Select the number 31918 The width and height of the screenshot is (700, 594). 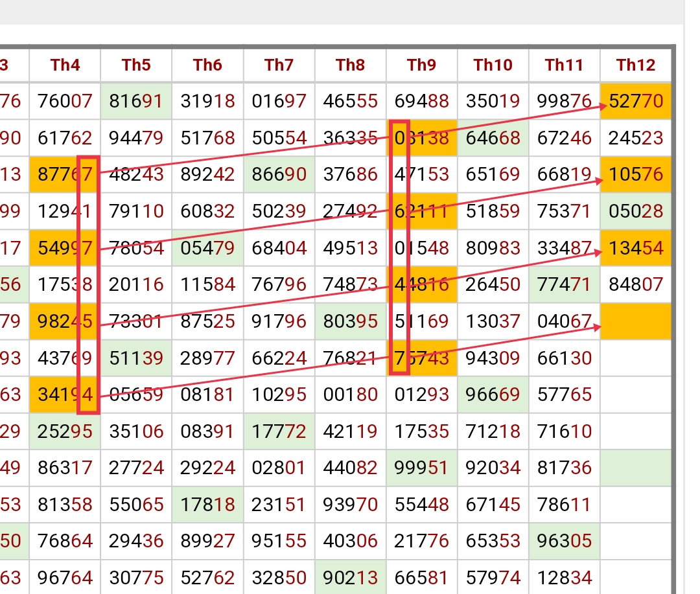pos(208,101)
